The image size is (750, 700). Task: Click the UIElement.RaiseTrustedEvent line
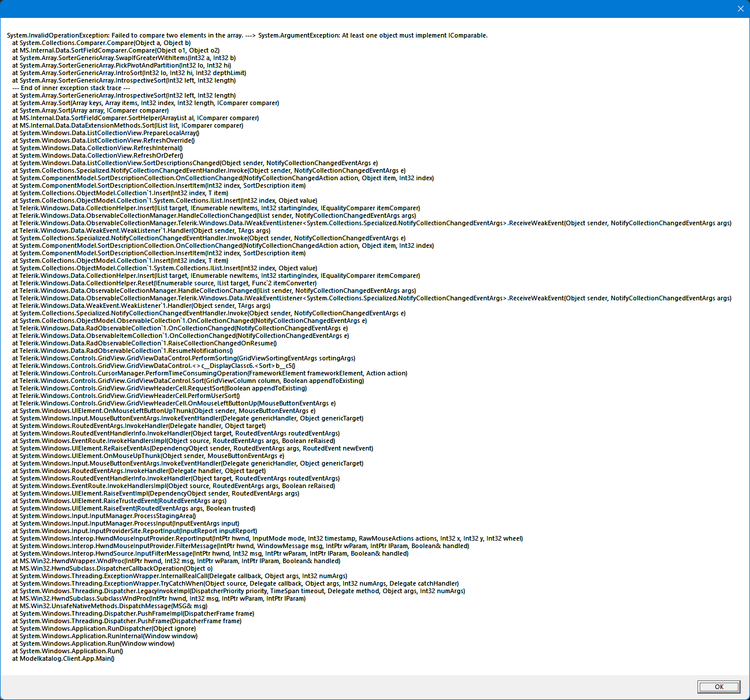coord(120,501)
